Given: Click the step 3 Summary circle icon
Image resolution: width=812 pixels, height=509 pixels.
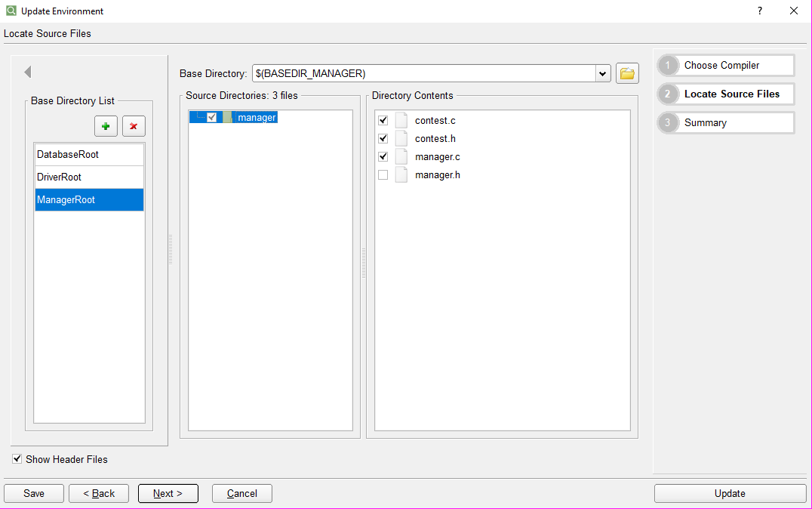Looking at the screenshot, I should coord(668,122).
